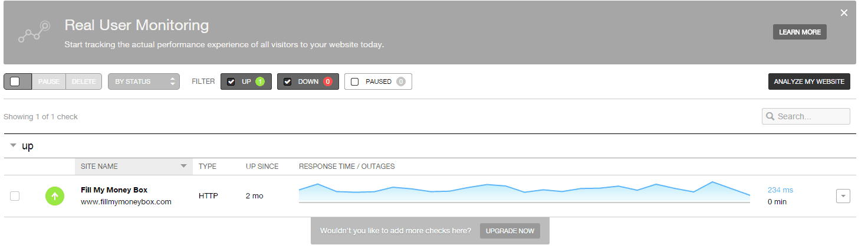Click the green up-arrow status icon
This screenshot has width=868, height=248.
(x=55, y=196)
